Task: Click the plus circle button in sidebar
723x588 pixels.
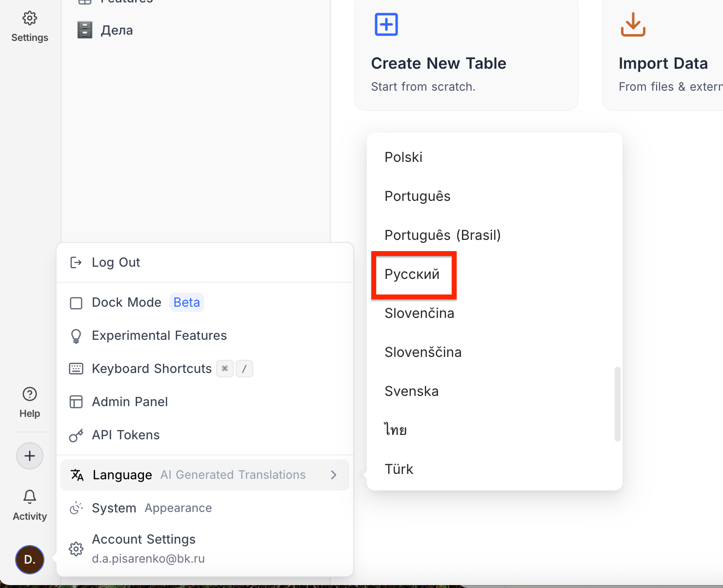Action: (30, 456)
